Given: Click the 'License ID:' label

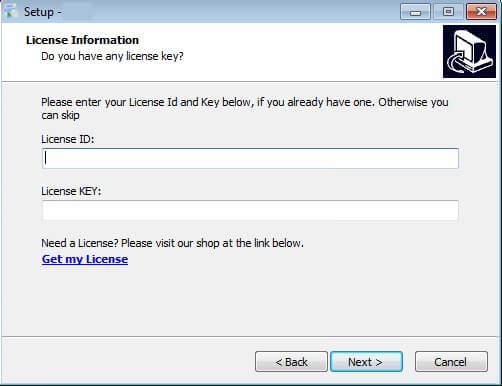Looking at the screenshot, I should [68, 139].
